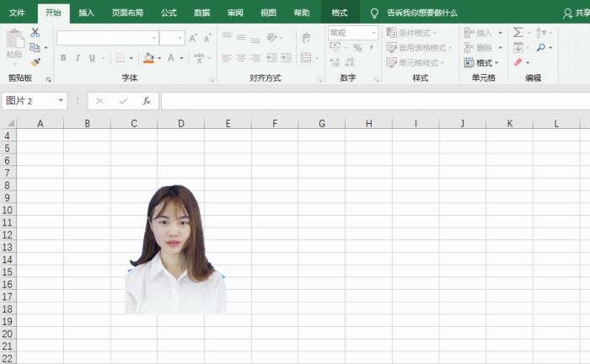Open the font name dropdown

click(x=154, y=38)
